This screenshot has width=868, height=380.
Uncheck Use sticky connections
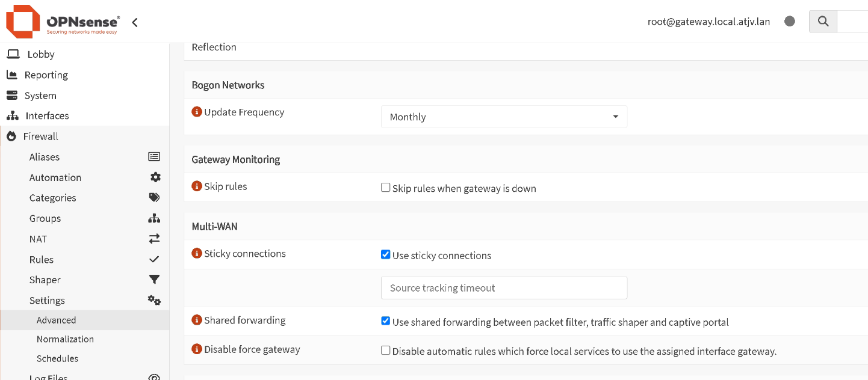[x=386, y=255]
